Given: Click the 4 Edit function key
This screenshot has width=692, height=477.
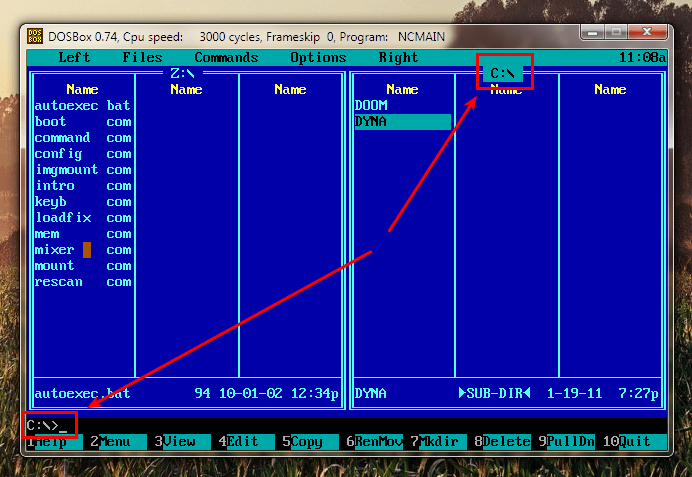Looking at the screenshot, I should point(246,441).
